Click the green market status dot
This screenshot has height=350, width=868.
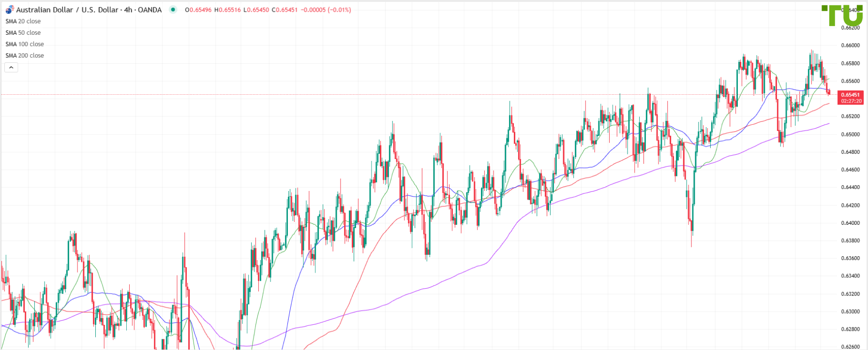[x=173, y=10]
